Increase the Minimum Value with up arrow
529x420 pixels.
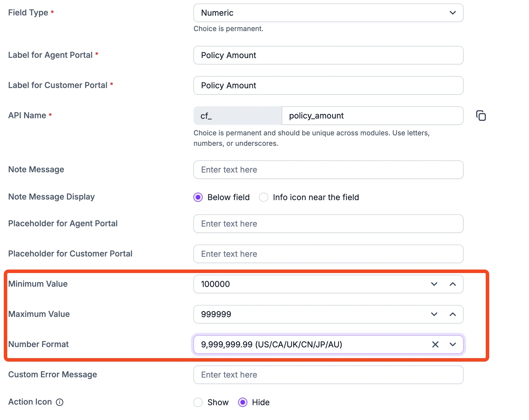click(x=453, y=284)
